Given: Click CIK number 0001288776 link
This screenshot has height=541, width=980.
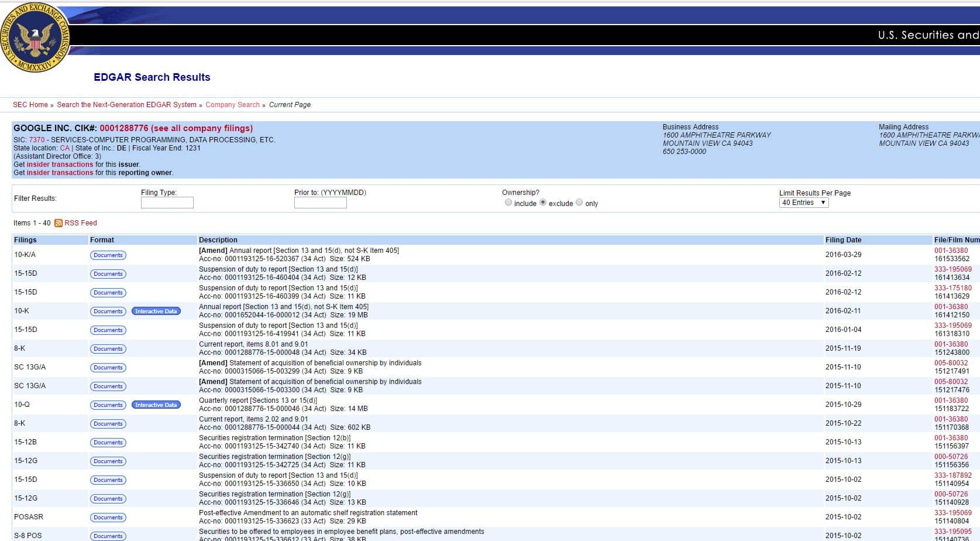Looking at the screenshot, I should coord(123,128).
